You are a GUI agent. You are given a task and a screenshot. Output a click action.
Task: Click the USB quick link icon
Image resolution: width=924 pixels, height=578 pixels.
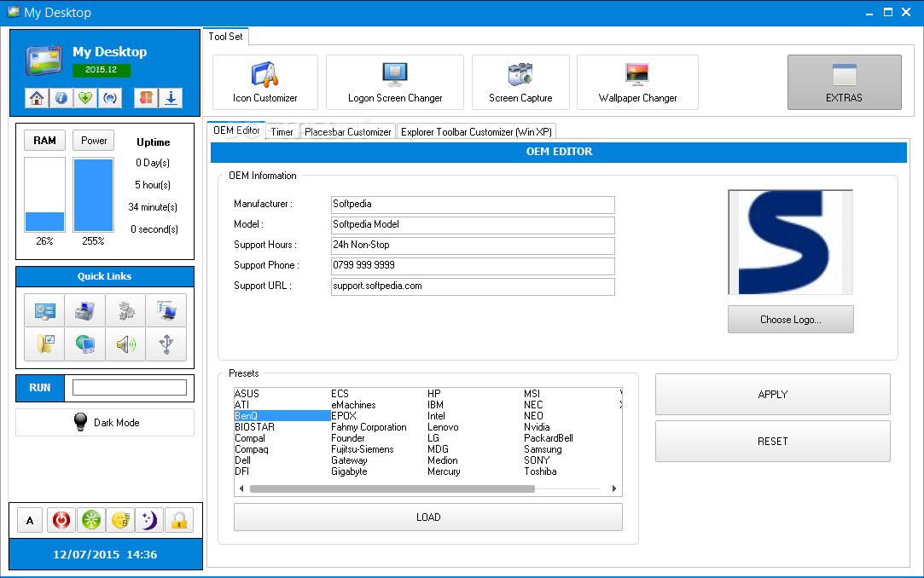coord(166,344)
